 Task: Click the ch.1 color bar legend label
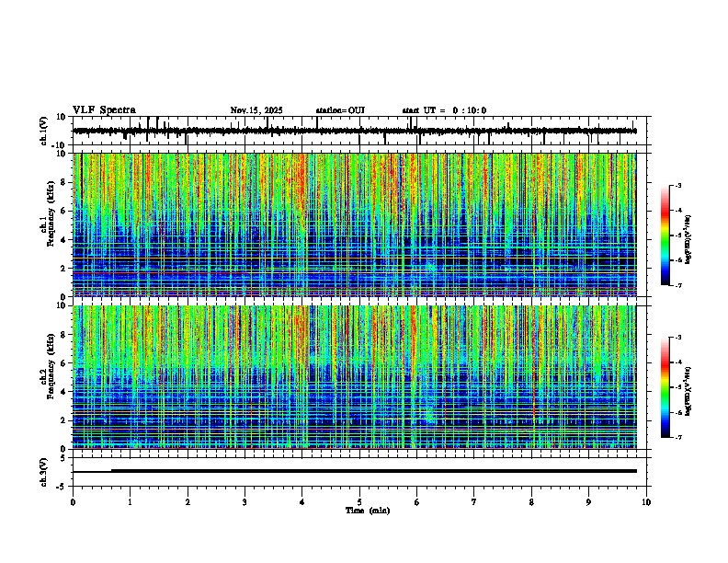point(688,239)
